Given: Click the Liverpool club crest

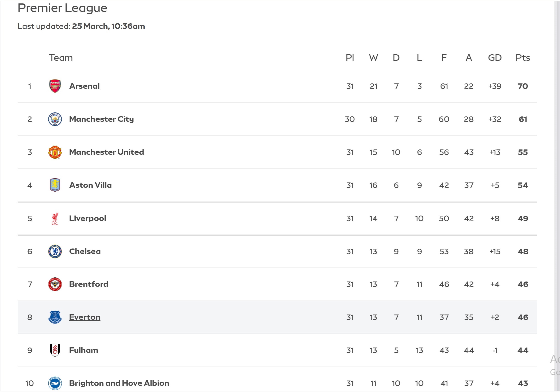Looking at the screenshot, I should point(55,218).
